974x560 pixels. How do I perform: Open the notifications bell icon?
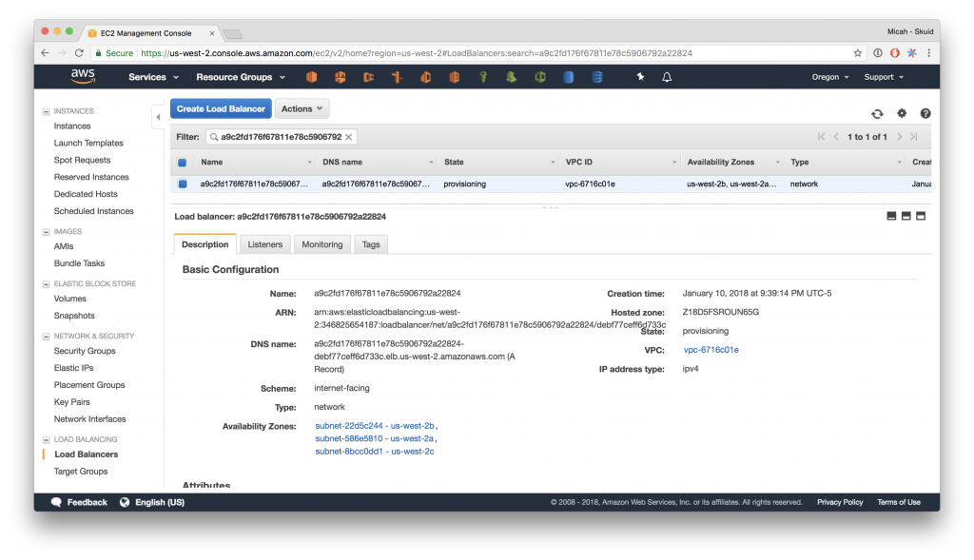(x=667, y=77)
